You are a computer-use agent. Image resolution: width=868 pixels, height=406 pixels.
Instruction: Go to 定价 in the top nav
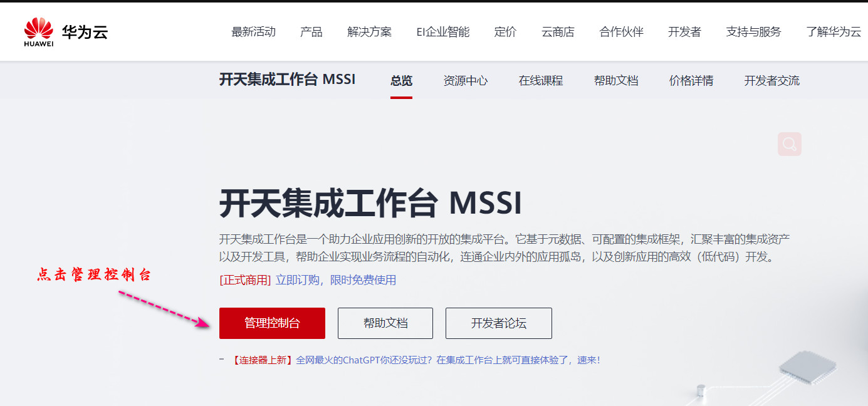click(x=505, y=32)
